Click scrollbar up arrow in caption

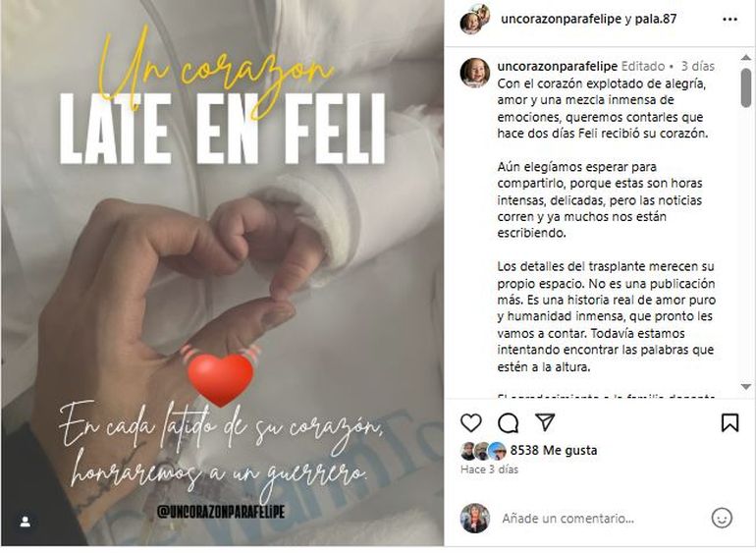coord(746,57)
